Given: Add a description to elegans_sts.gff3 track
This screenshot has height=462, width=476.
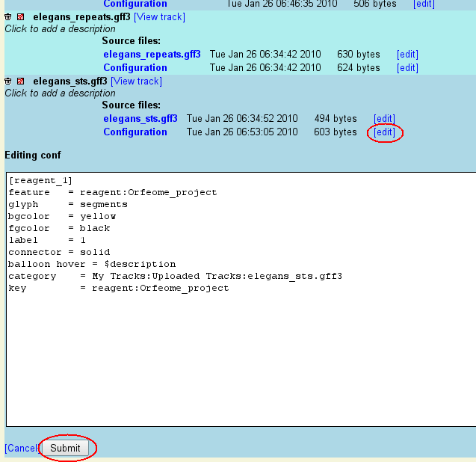Looking at the screenshot, I should 60,93.
